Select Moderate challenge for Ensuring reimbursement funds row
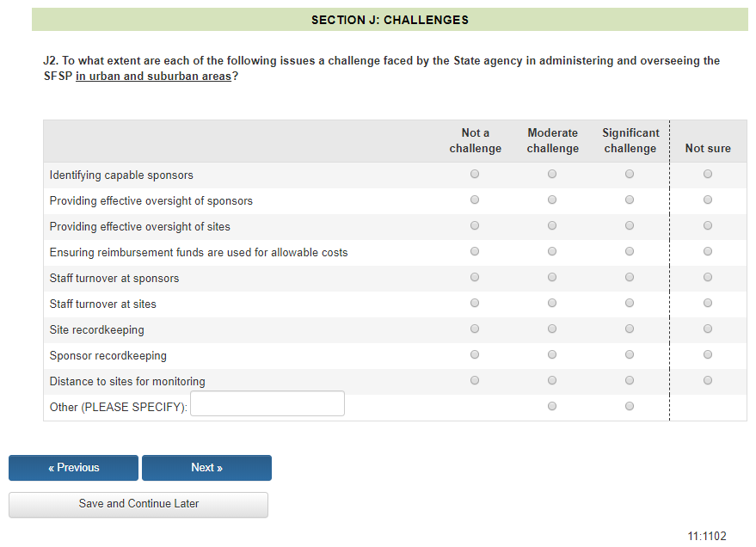 click(552, 251)
